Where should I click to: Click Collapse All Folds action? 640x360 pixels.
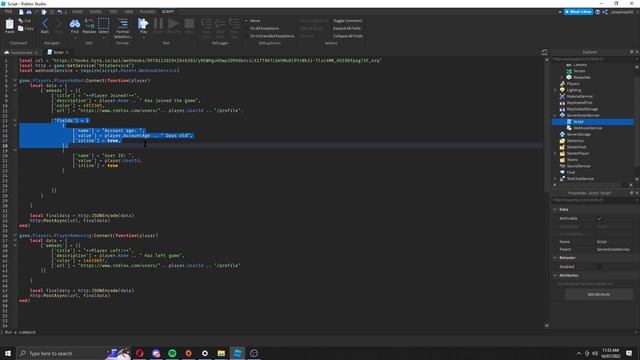tap(348, 36)
